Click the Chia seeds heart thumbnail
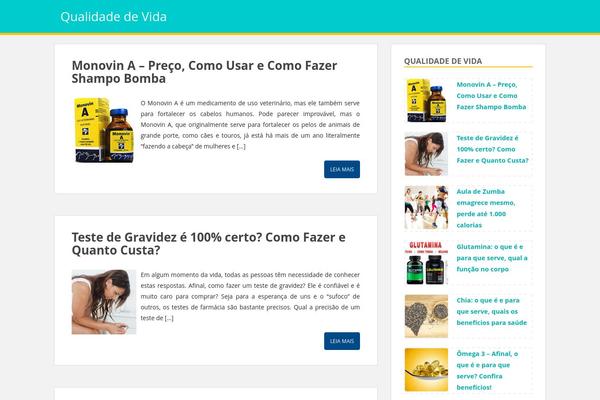600x400 pixels. tap(426, 316)
